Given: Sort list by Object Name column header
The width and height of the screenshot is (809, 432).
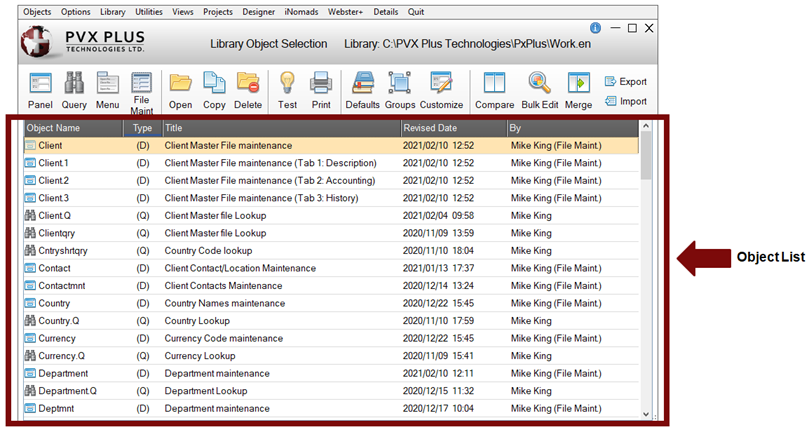Looking at the screenshot, I should click(72, 128).
